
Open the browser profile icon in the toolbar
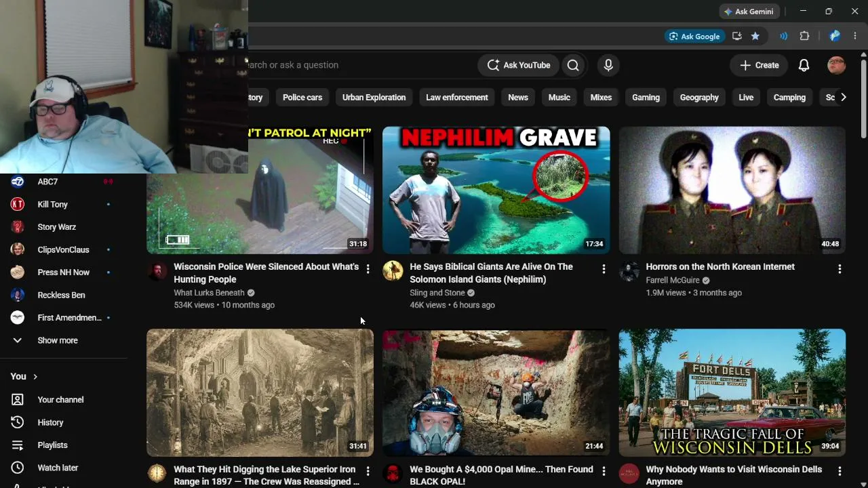[x=835, y=36]
